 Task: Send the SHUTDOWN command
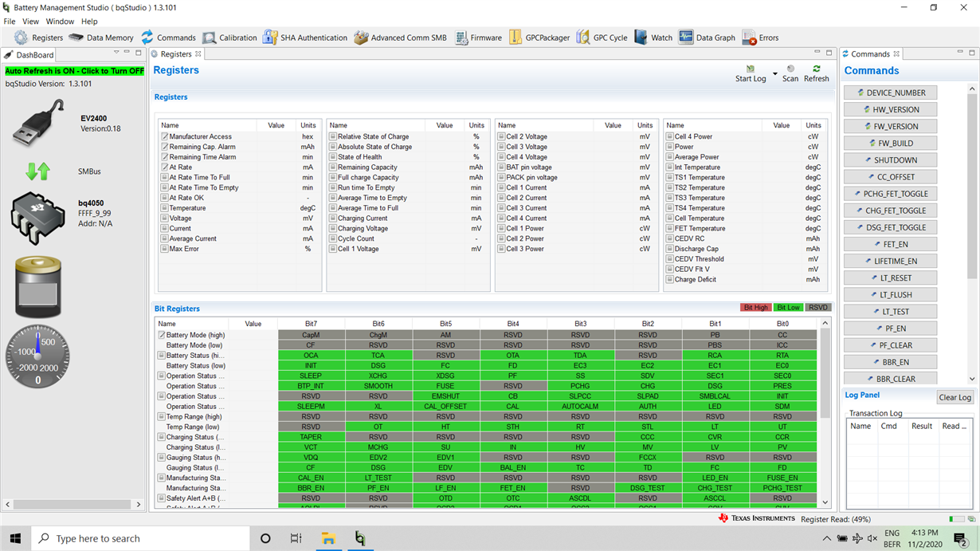click(890, 159)
